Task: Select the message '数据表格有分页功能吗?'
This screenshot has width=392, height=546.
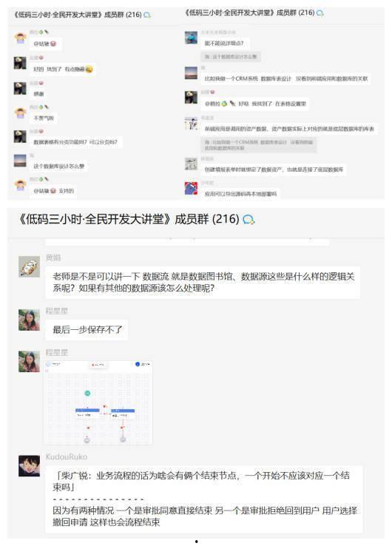Action: click(x=75, y=142)
